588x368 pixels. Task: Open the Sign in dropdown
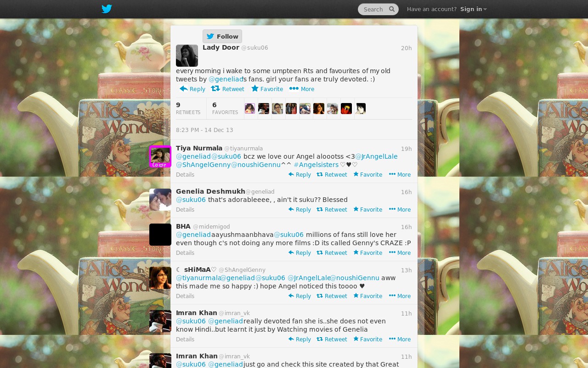(x=473, y=9)
